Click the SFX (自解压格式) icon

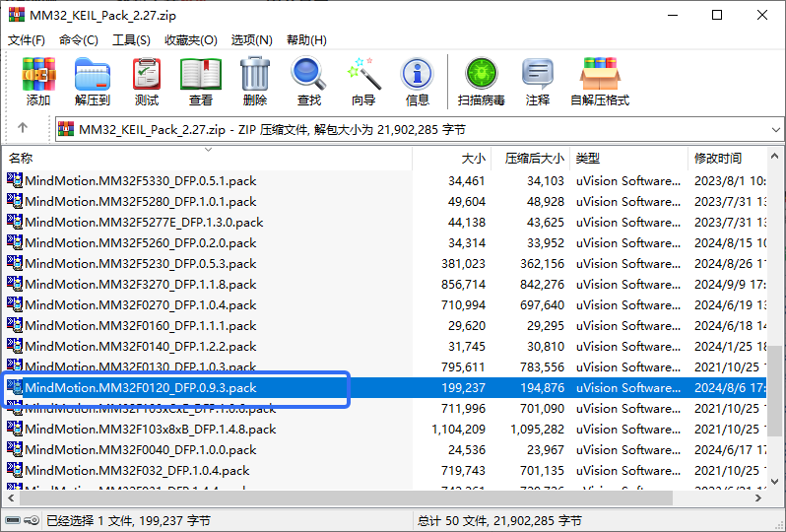[x=599, y=81]
